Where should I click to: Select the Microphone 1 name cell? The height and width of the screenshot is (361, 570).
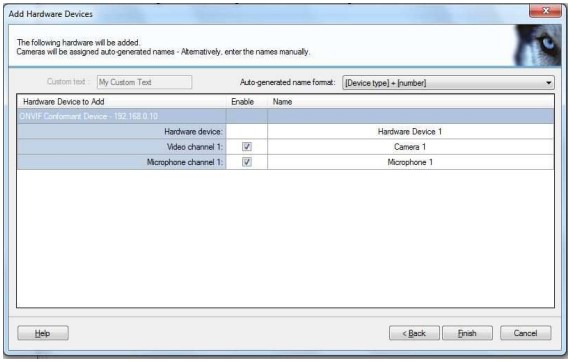(x=410, y=162)
